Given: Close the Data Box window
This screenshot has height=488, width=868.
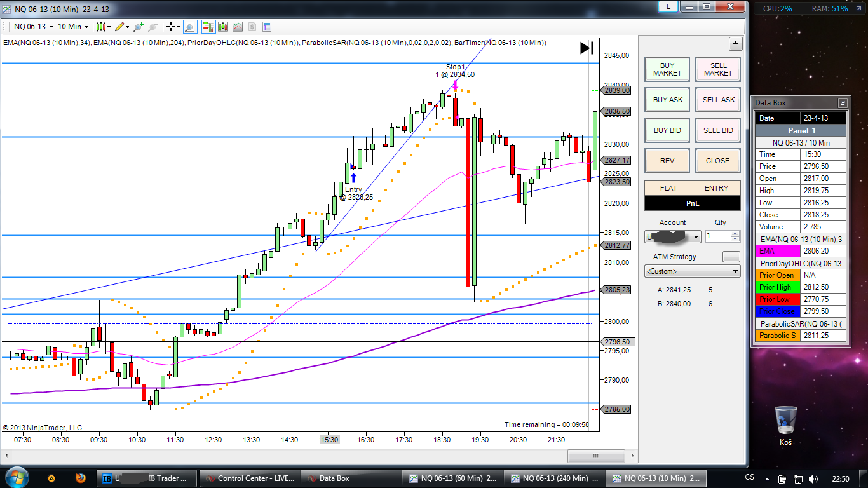Looking at the screenshot, I should click(x=843, y=103).
